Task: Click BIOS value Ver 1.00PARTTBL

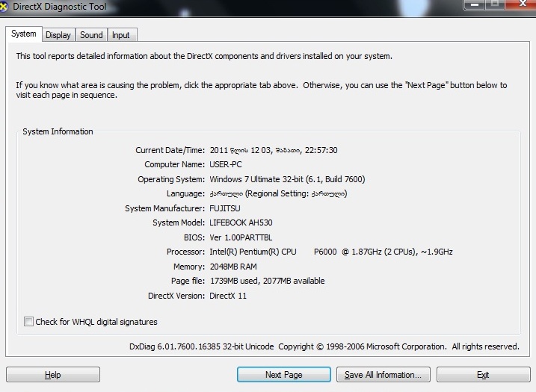Action: (241, 237)
